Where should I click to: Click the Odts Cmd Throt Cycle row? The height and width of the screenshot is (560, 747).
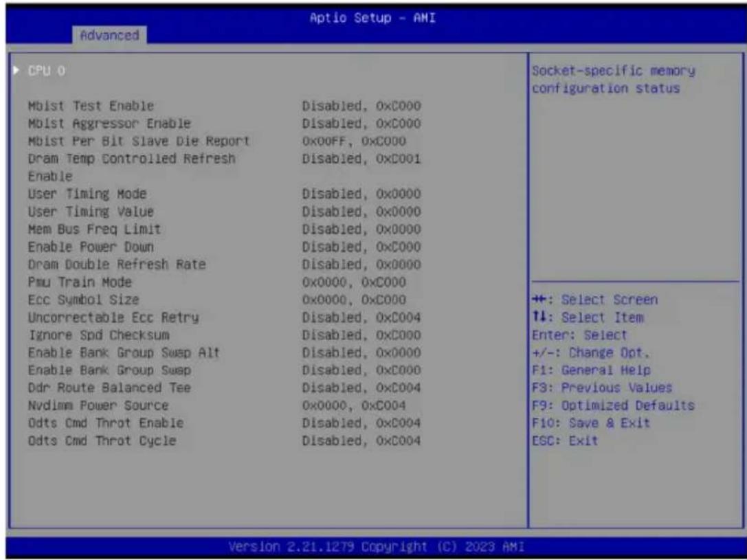pos(225,440)
